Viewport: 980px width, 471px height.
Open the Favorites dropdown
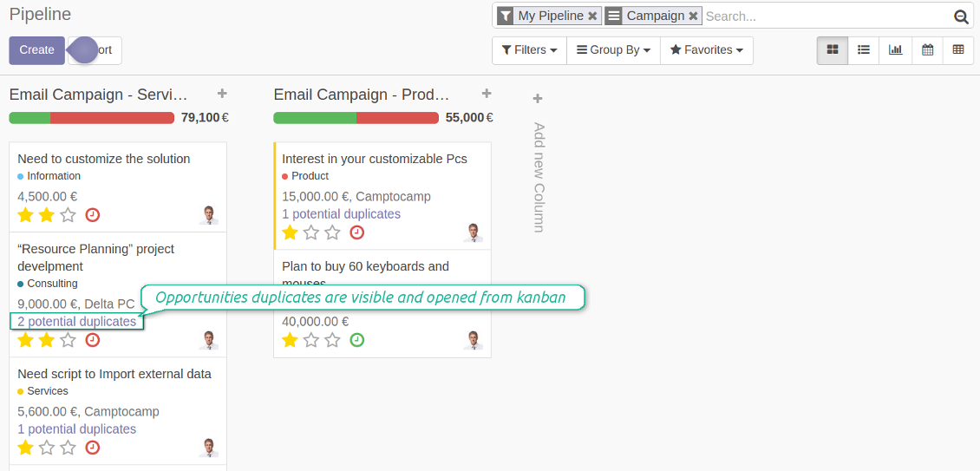(x=706, y=50)
